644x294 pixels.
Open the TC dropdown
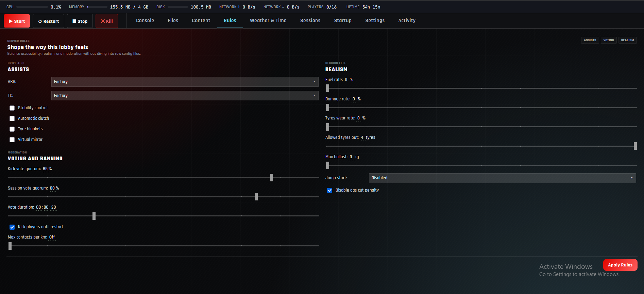[x=185, y=96]
